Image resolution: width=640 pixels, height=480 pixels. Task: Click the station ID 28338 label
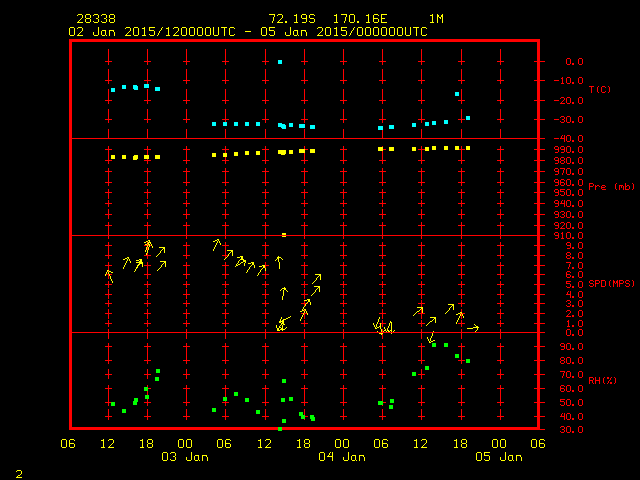pos(94,19)
